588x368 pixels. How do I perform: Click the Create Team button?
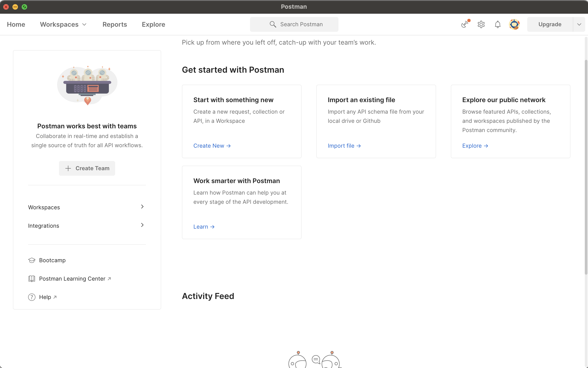pyautogui.click(x=87, y=168)
